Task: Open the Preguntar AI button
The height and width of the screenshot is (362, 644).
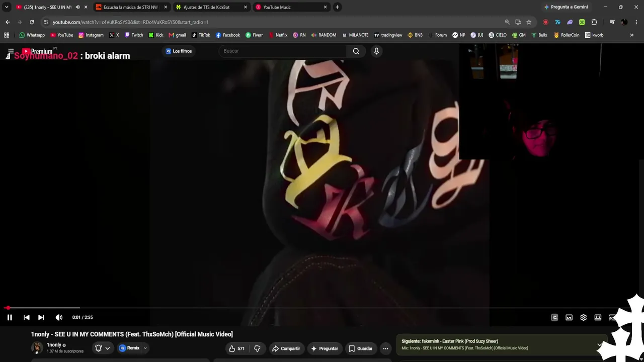Action: (325, 348)
